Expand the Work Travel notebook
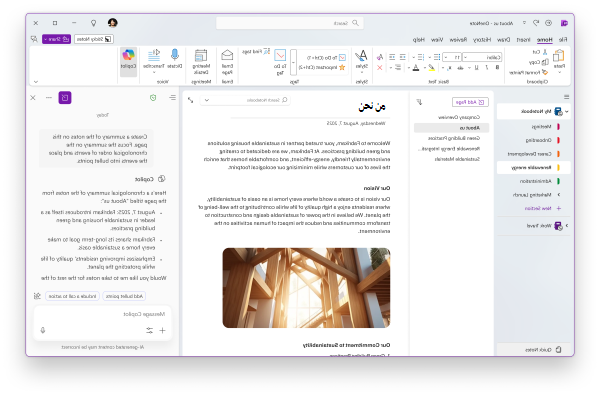Screen dimensions: 600x395 tap(567, 226)
